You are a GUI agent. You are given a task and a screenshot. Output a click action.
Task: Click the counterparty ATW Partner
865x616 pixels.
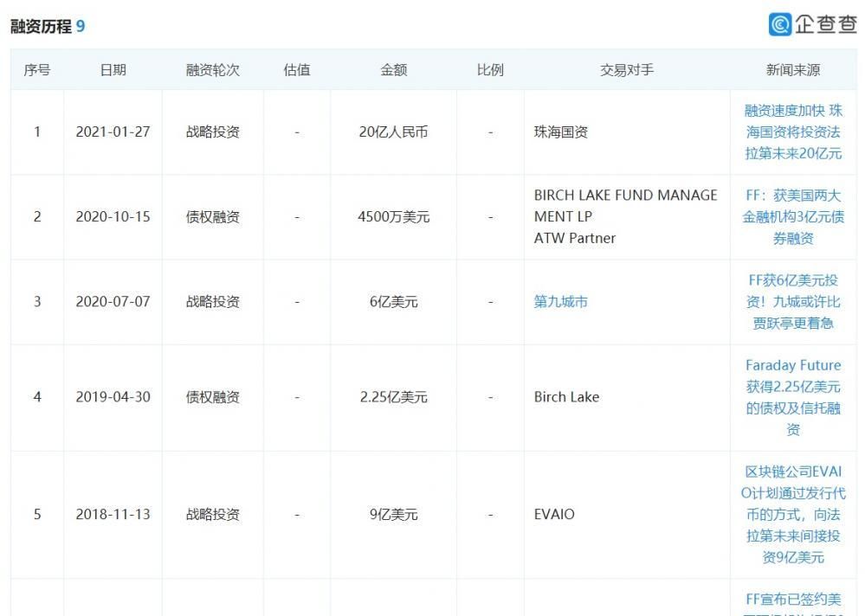click(575, 238)
